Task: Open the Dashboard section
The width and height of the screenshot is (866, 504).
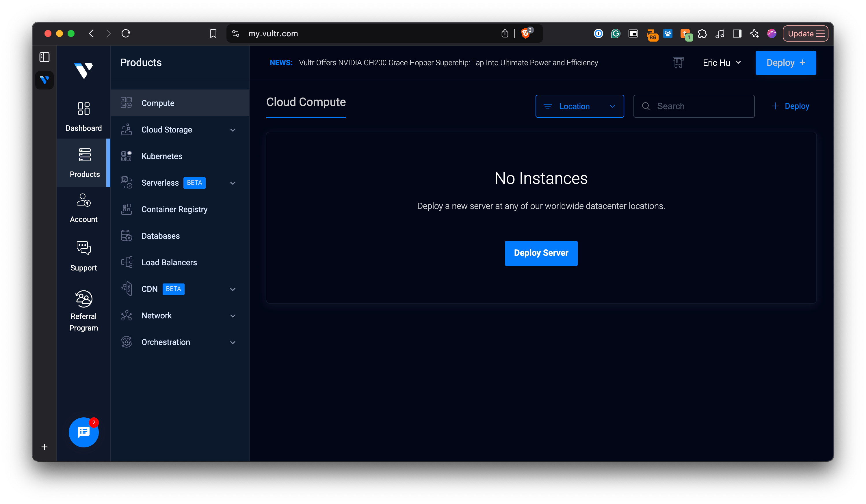Action: [83, 117]
